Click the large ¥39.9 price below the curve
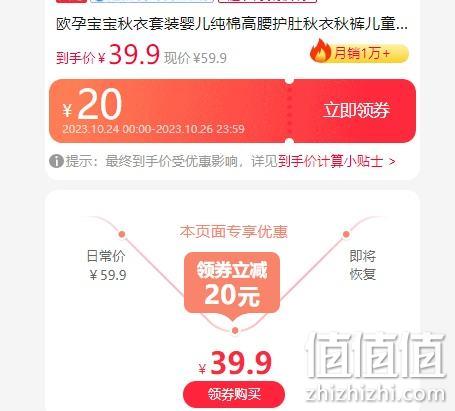 point(235,363)
